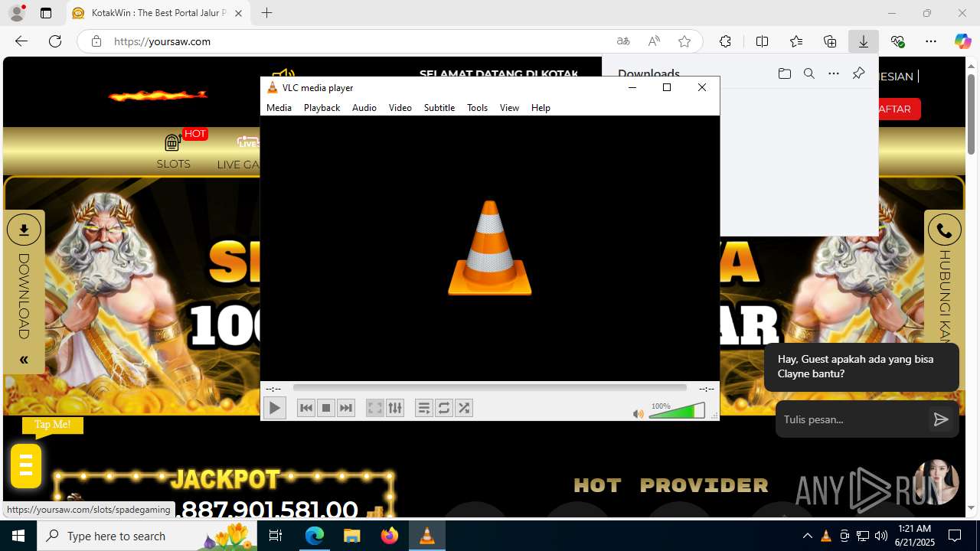980x551 pixels.
Task: Go to previous banner slide
Action: click(79, 303)
